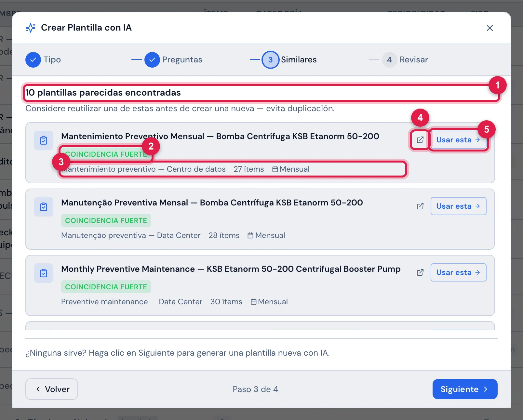523x420 pixels.
Task: Use the Monthly Preventive Maintenance template
Action: tap(458, 272)
